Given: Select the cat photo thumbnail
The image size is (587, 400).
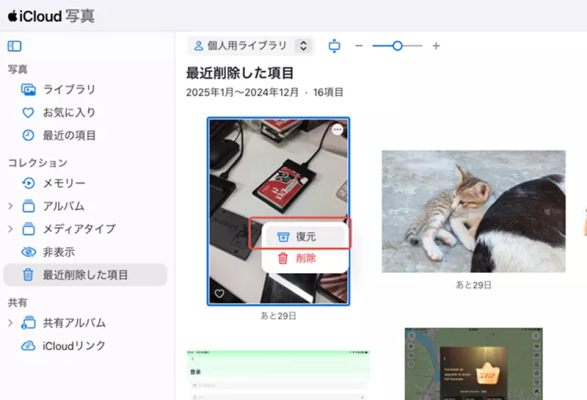Looking at the screenshot, I should coord(474,211).
